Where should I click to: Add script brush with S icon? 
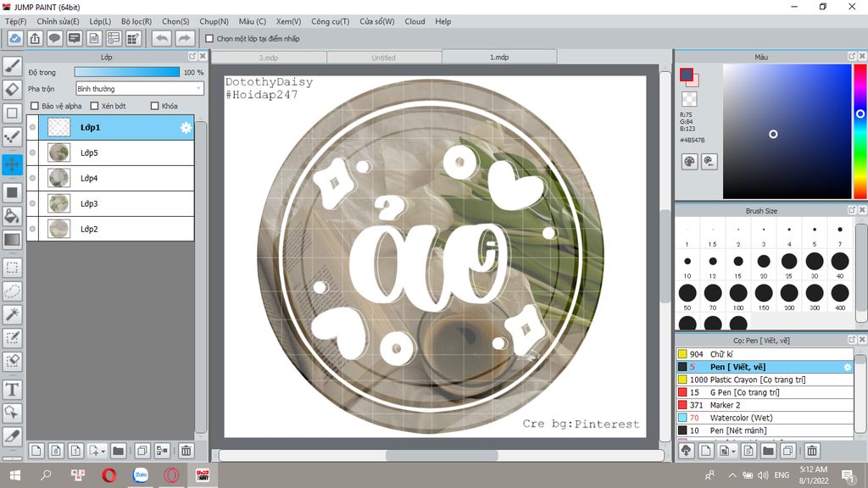pyautogui.click(x=748, y=451)
